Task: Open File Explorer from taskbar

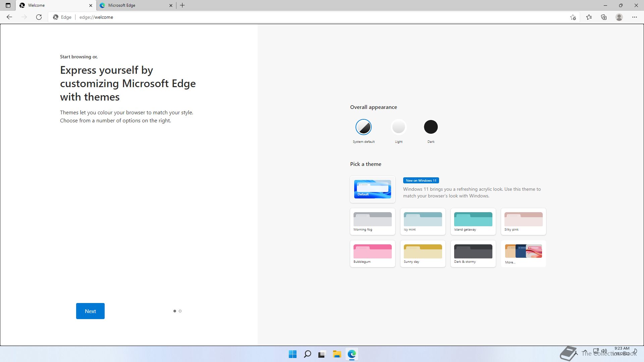Action: click(x=337, y=354)
